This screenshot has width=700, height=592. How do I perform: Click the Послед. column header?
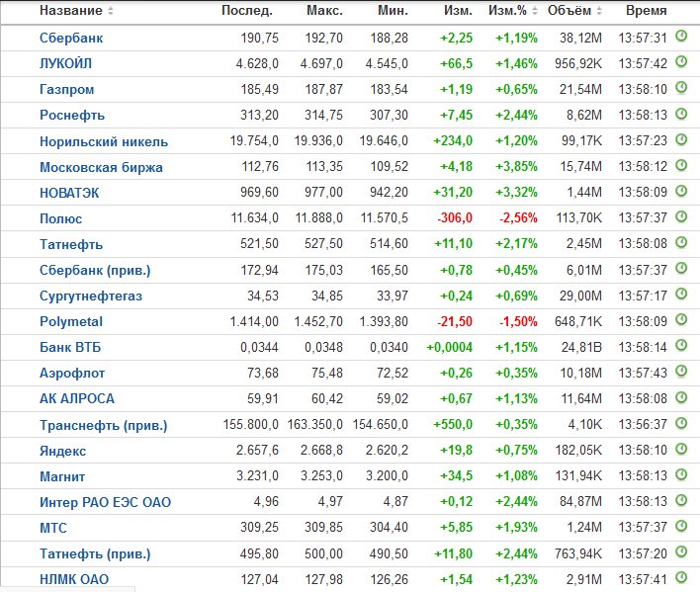247,11
